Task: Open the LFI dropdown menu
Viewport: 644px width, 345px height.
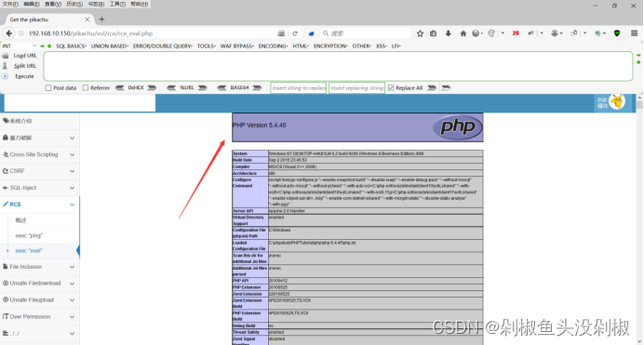Action: click(x=396, y=46)
